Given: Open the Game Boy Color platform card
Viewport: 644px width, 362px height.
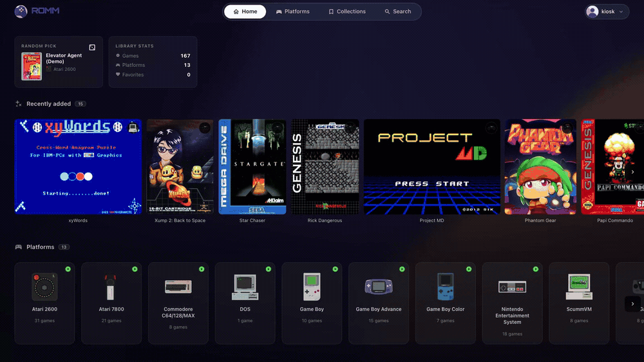Looking at the screenshot, I should (x=446, y=303).
